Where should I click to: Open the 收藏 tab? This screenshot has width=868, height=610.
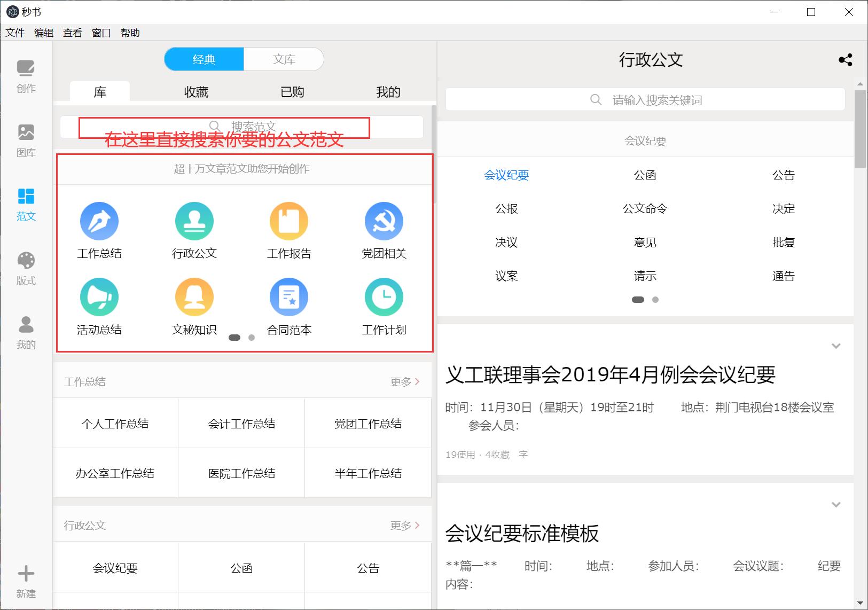pos(196,91)
